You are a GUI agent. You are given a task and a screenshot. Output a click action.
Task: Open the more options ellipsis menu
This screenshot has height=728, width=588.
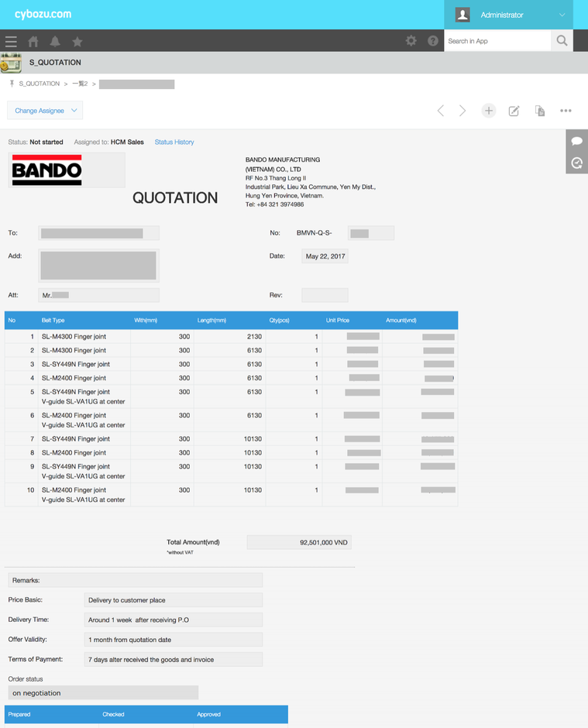coord(566,111)
